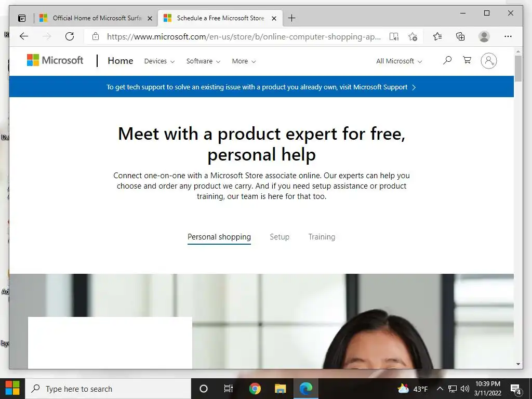Show hidden system tray icons
Viewport: 532px width, 399px height.
click(x=440, y=389)
